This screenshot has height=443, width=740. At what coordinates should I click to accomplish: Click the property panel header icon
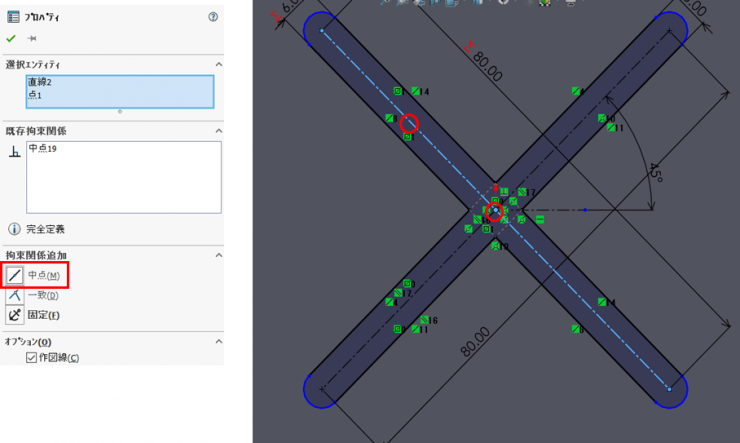(13, 17)
